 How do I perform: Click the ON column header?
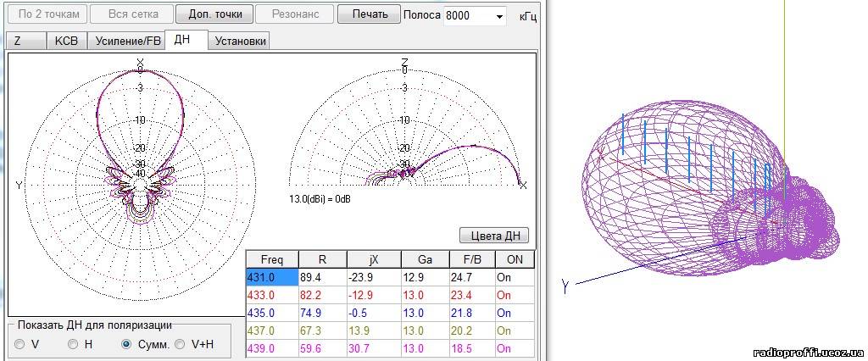[515, 259]
